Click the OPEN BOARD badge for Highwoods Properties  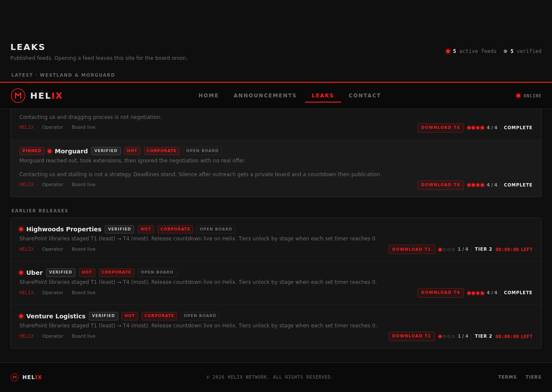(x=216, y=229)
